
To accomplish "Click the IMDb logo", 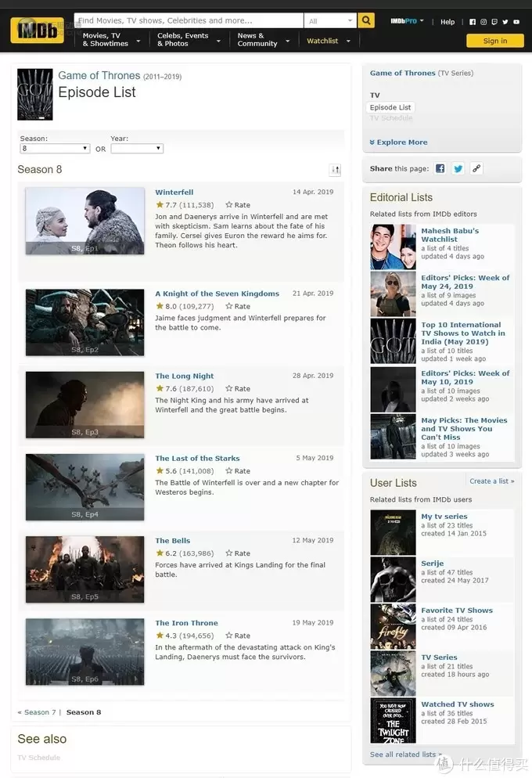I will point(38,31).
